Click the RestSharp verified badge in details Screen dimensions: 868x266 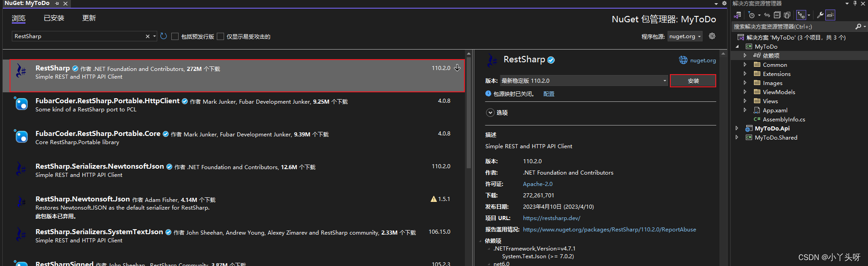coord(551,60)
